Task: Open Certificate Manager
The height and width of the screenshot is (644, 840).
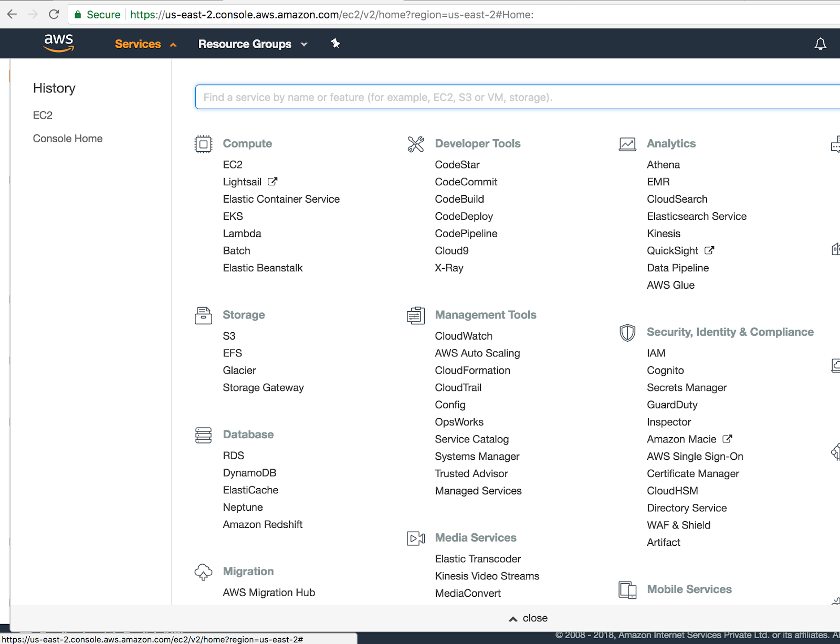Action: tap(693, 474)
